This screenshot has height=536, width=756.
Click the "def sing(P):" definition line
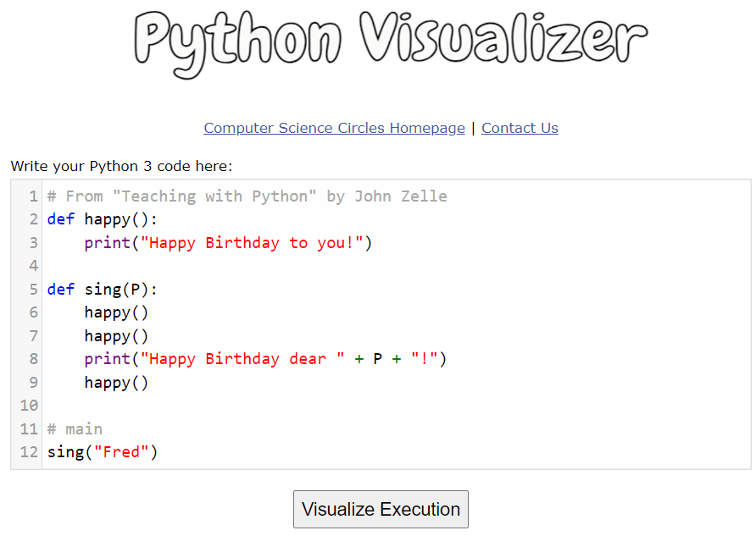click(x=103, y=290)
